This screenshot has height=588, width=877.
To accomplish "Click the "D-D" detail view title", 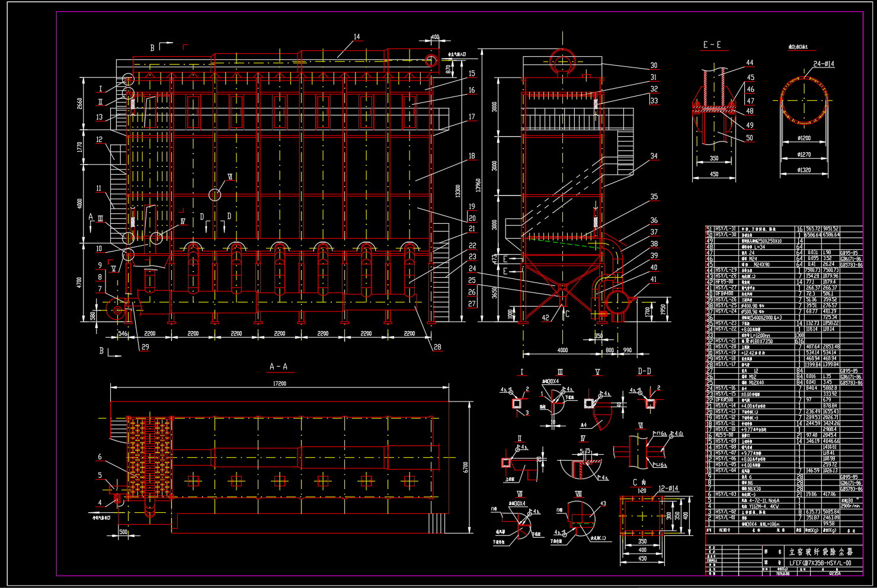I will point(645,371).
